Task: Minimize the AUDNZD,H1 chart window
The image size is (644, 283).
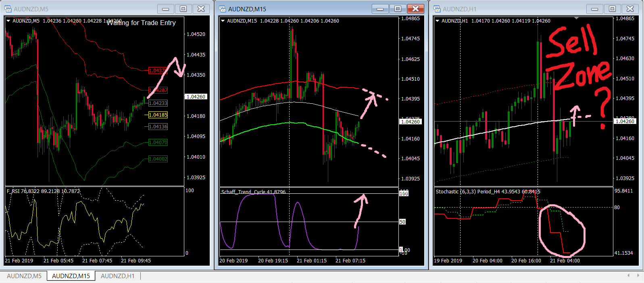Action: pyautogui.click(x=594, y=9)
